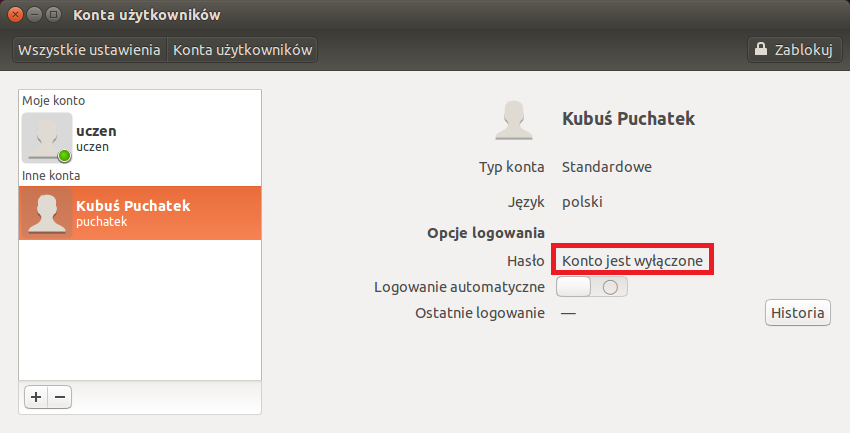Toggle the Logowanie automatyczne switch
850x433 pixels.
pos(592,287)
